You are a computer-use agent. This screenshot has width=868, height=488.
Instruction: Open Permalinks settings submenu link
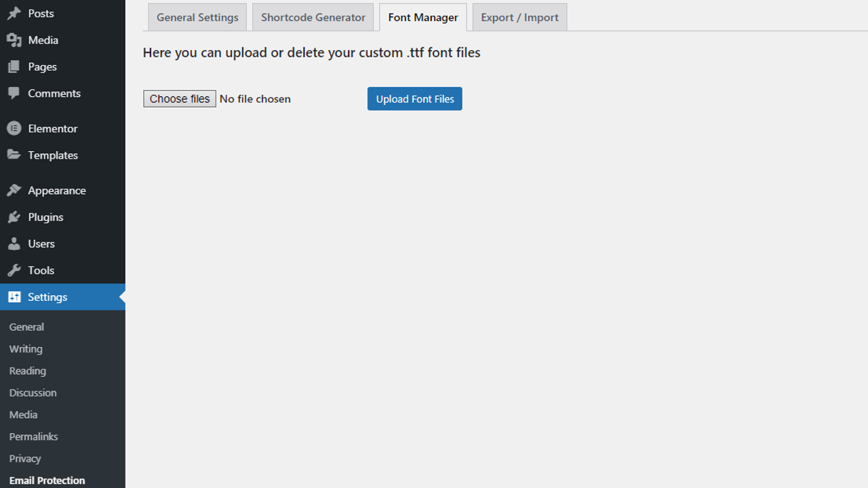(33, 436)
